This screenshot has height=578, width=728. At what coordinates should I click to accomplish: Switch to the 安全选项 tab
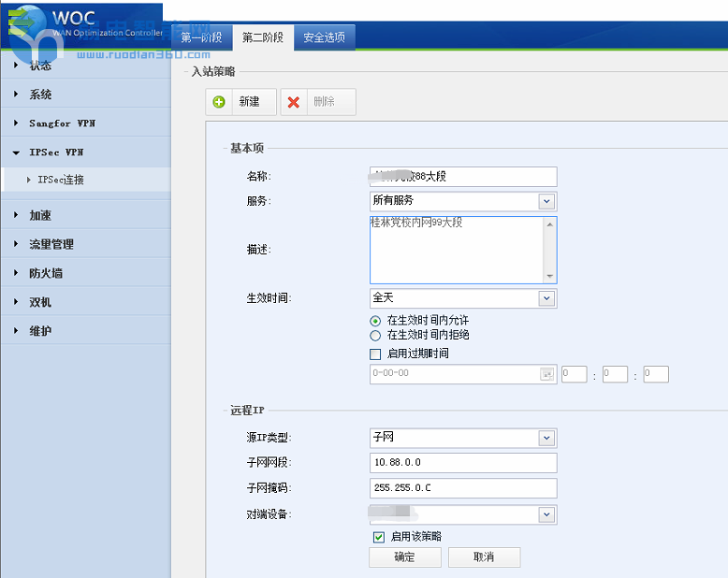pyautogui.click(x=324, y=37)
